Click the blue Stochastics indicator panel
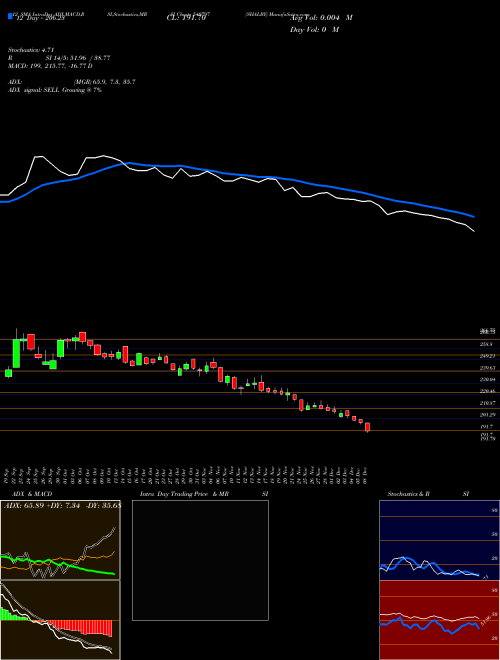The height and width of the screenshot is (660, 500). [x=439, y=540]
